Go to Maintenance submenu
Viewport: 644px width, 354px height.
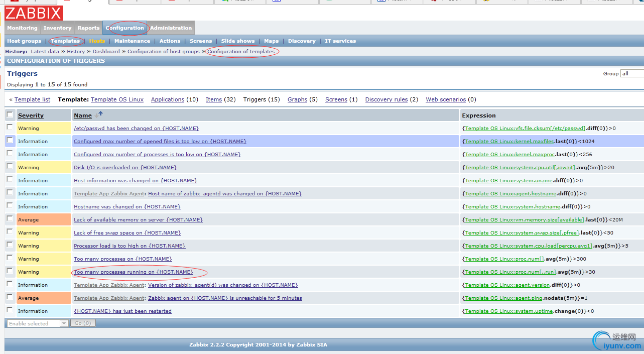coord(132,41)
